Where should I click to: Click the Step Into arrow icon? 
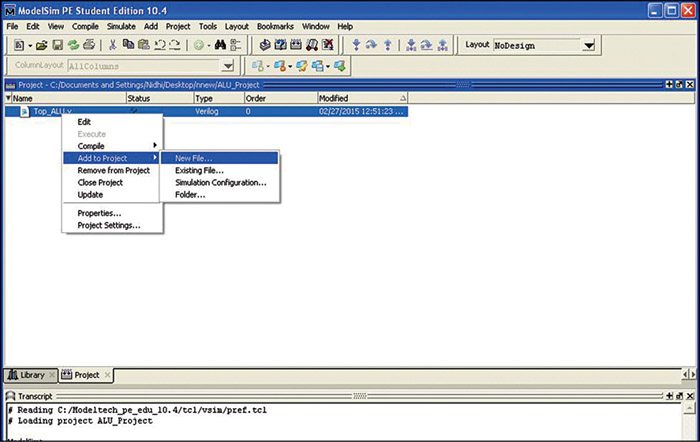358,45
